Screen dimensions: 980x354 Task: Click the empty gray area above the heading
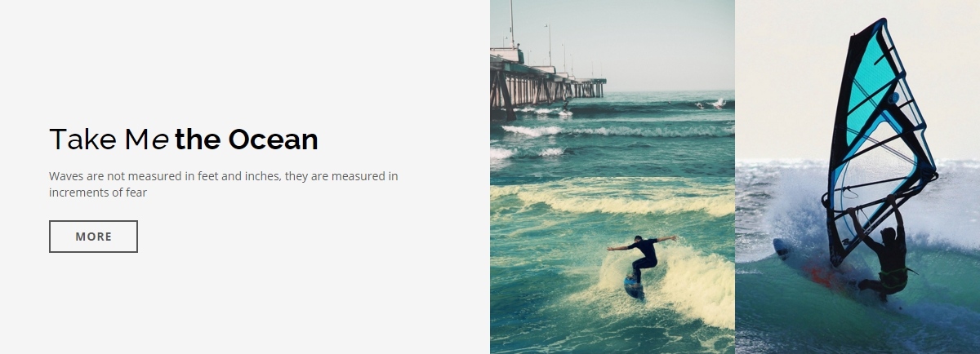click(x=245, y=57)
